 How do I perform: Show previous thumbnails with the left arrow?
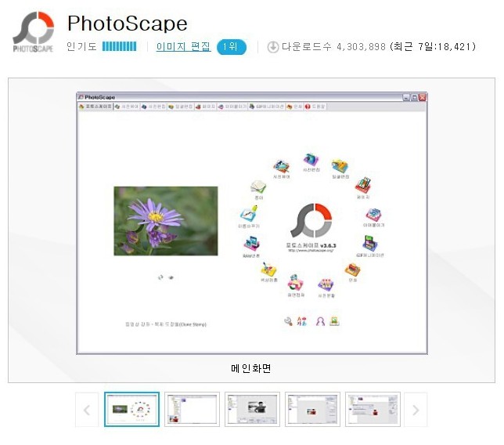87,410
